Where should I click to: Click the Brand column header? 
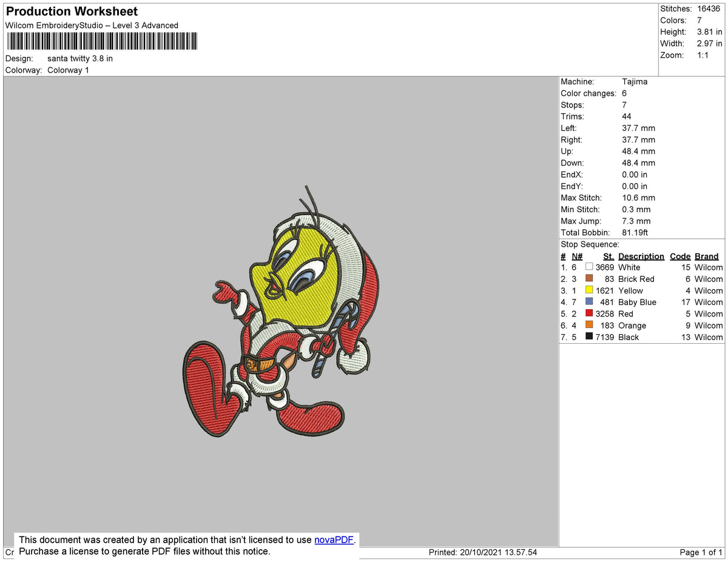coord(707,256)
